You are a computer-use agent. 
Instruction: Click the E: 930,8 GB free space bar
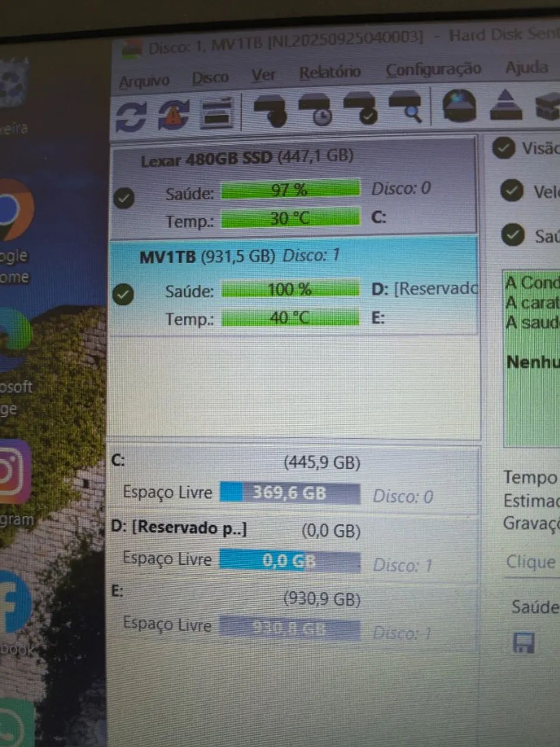click(x=290, y=628)
